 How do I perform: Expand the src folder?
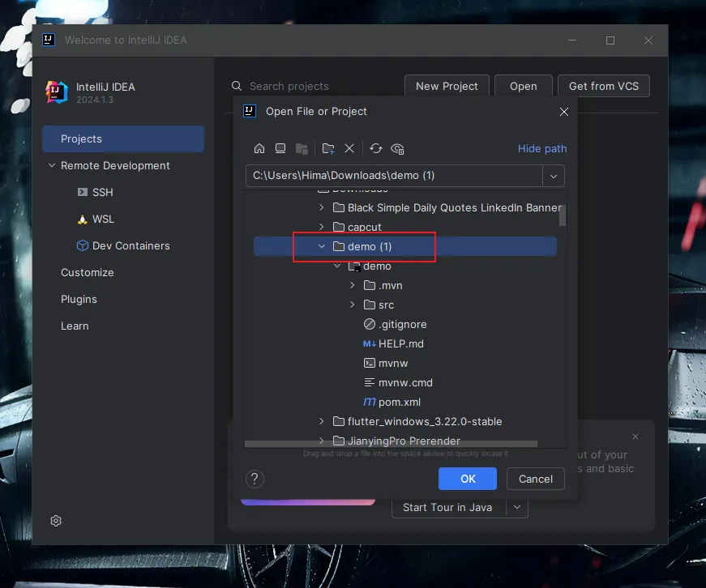point(351,305)
